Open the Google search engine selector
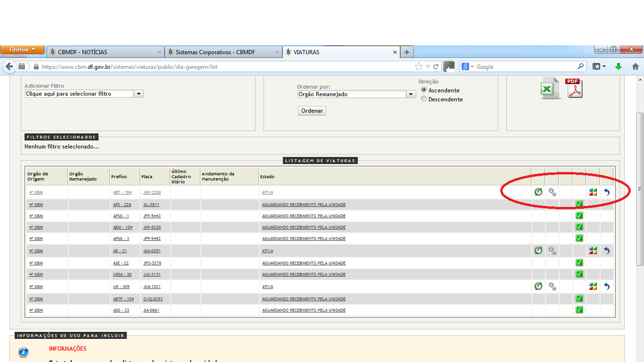 [x=467, y=67]
